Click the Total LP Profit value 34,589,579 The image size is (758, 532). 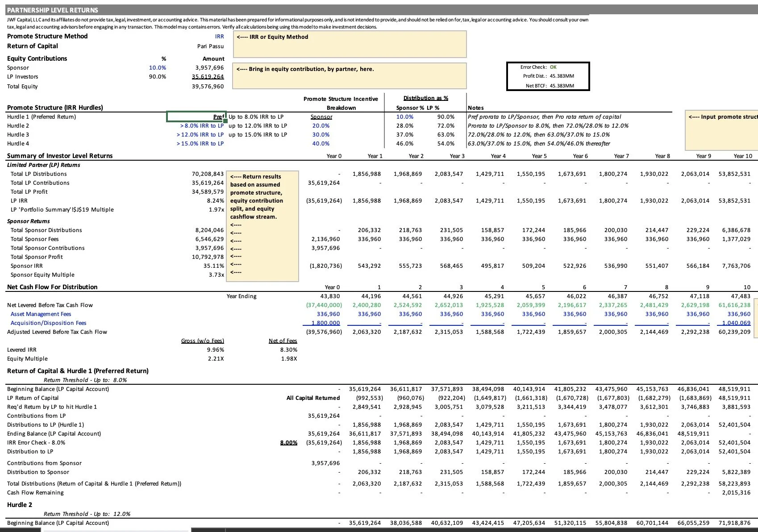tap(208, 192)
